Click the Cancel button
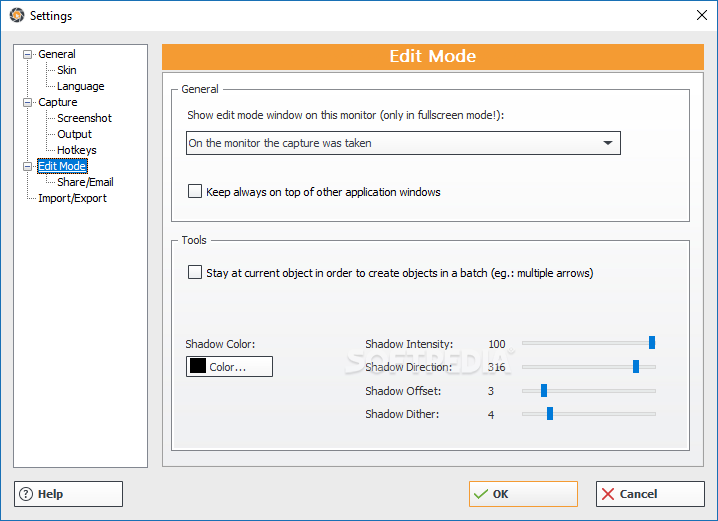This screenshot has height=521, width=718. point(650,494)
